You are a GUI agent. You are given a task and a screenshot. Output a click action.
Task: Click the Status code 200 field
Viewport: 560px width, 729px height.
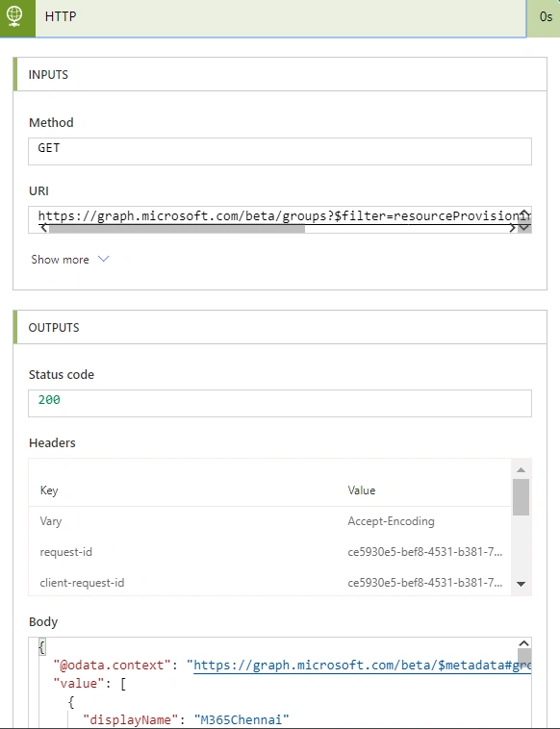280,403
